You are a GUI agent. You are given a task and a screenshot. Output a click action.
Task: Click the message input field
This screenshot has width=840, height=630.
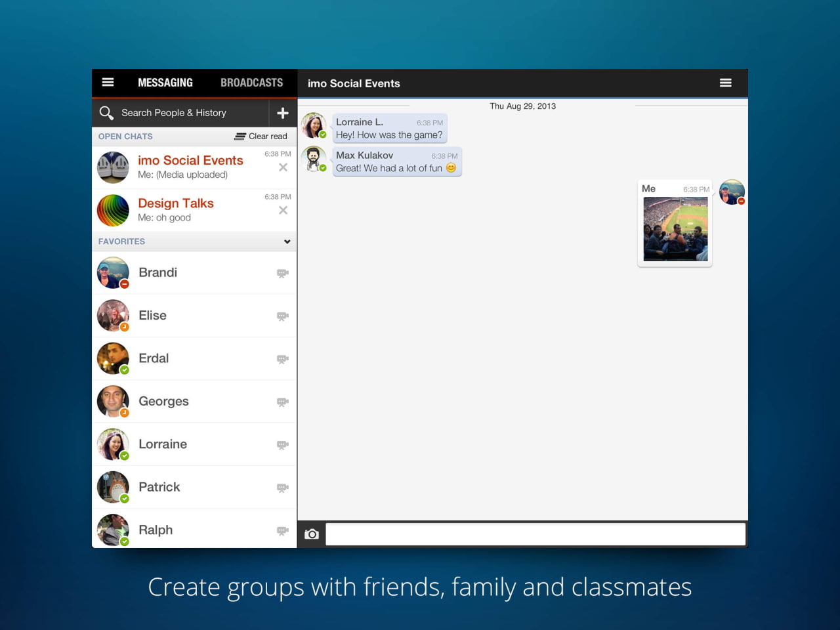[x=535, y=534]
